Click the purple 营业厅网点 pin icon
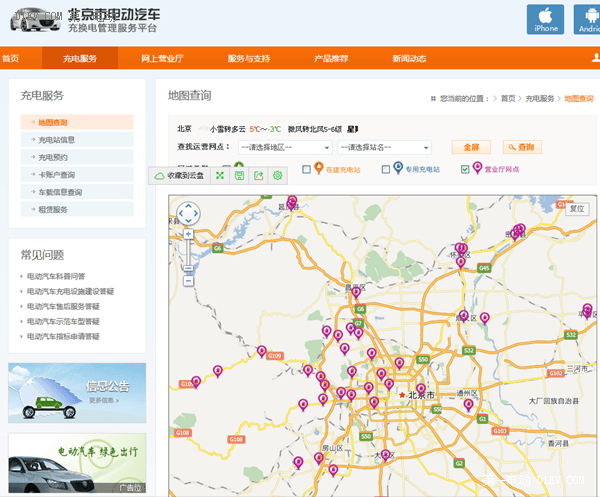600x497 pixels. [x=477, y=168]
